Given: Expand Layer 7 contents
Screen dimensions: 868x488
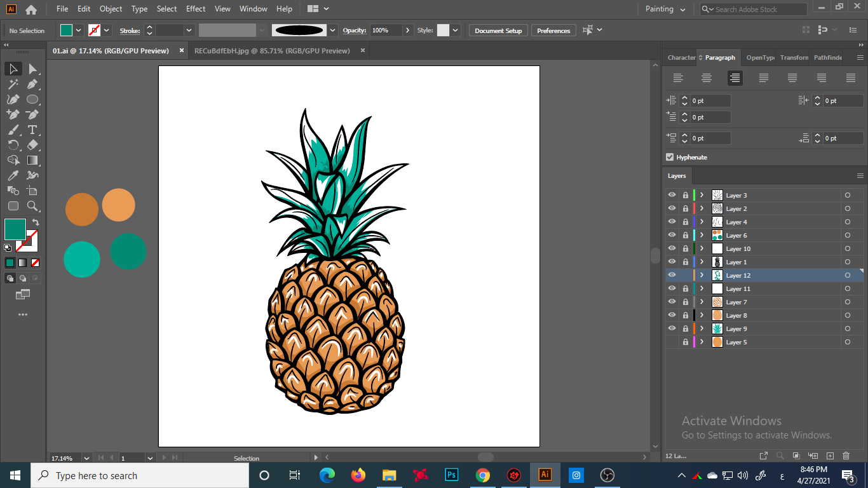Looking at the screenshot, I should tap(702, 302).
